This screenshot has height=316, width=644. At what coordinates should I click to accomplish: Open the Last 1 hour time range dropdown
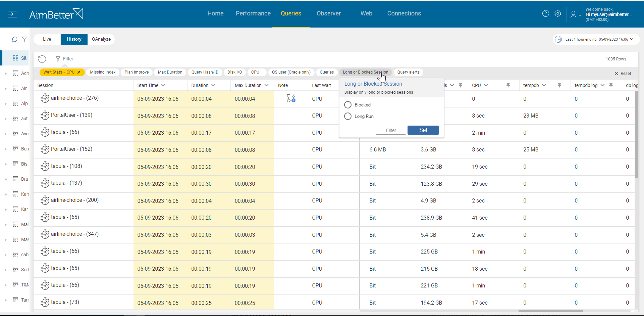(596, 39)
